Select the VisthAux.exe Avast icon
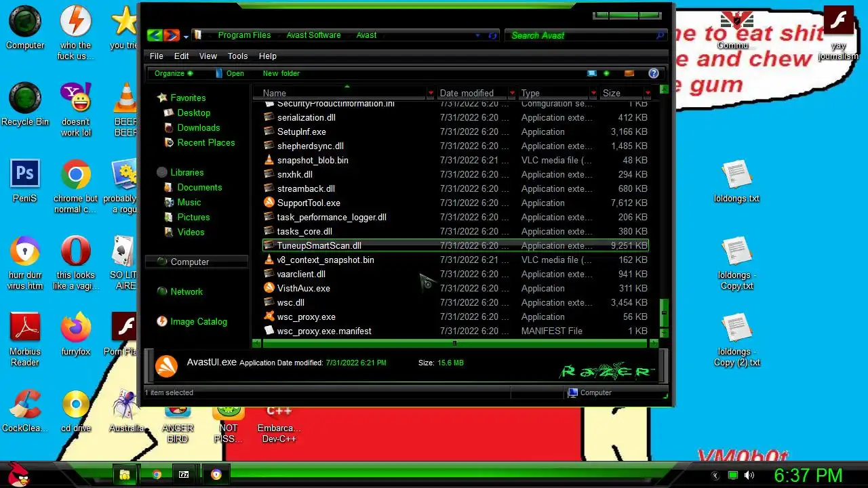This screenshot has width=868, height=488. tap(269, 288)
